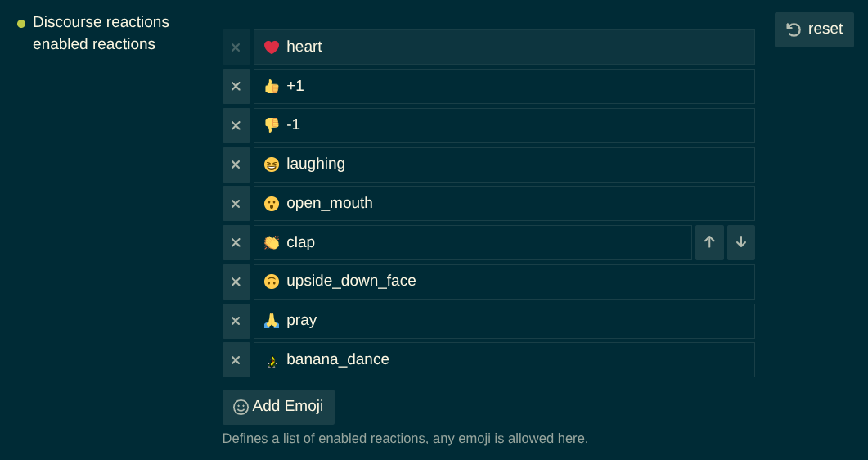Move the clap reaction up one position
Viewport: 868px width, 460px height.
click(709, 242)
